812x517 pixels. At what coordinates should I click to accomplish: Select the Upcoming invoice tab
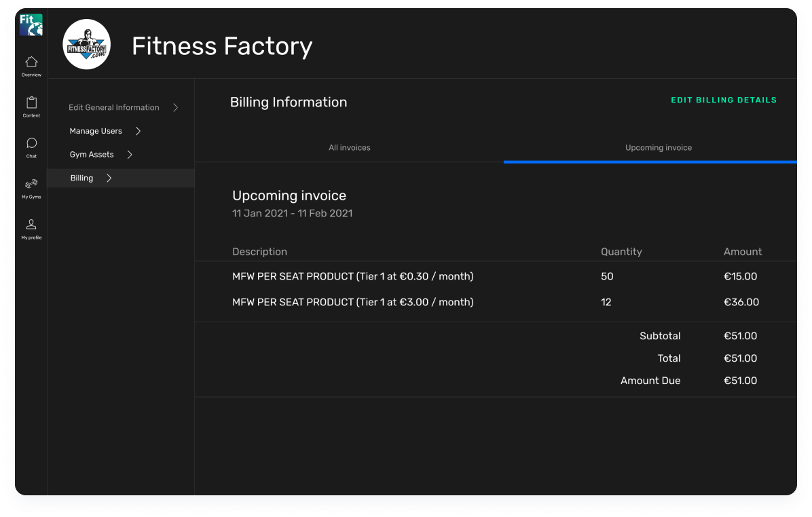point(659,147)
